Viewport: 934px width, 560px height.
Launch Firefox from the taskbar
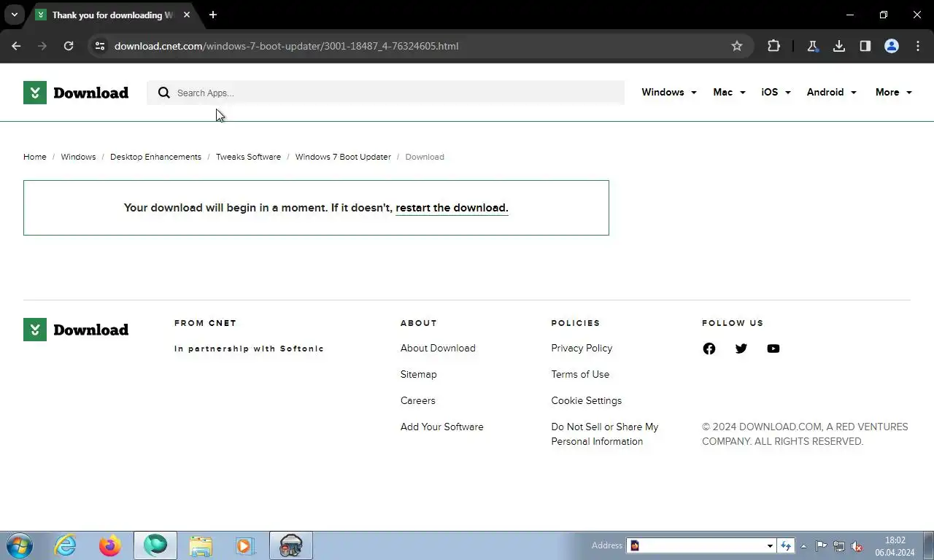pyautogui.click(x=110, y=545)
